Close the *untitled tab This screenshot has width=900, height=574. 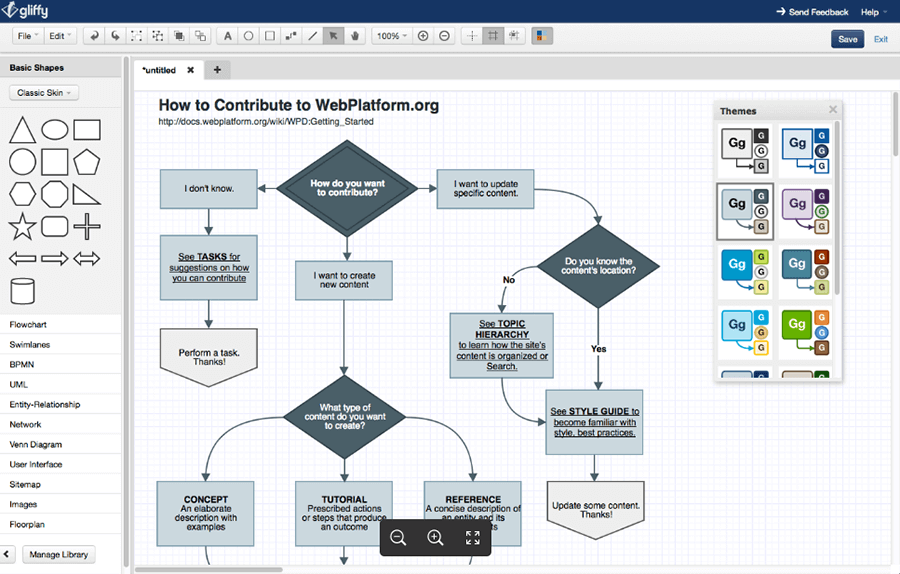pos(191,70)
